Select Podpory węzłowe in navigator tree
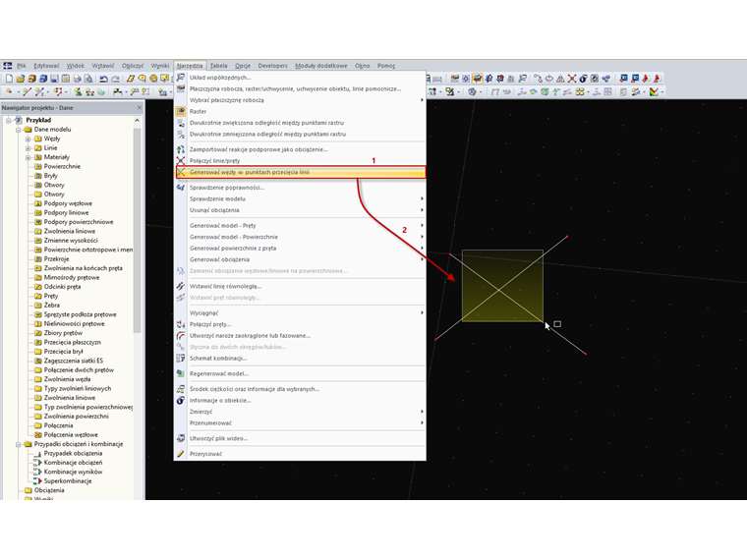The height and width of the screenshot is (560, 747). 68,203
